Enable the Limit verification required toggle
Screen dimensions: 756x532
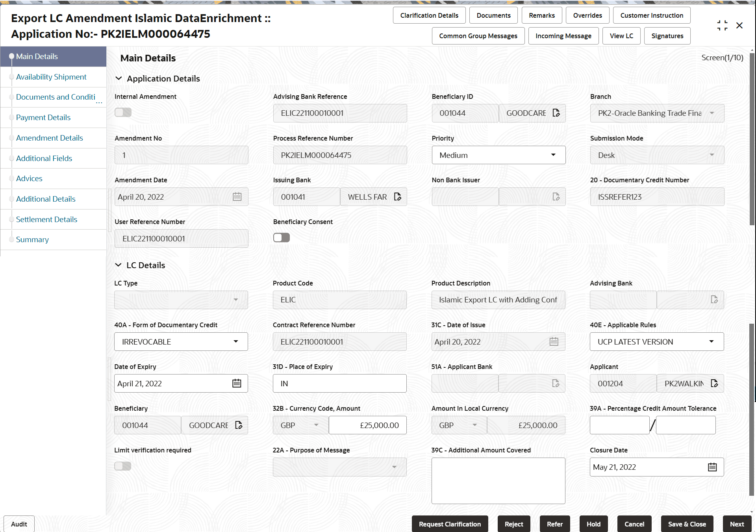click(122, 466)
